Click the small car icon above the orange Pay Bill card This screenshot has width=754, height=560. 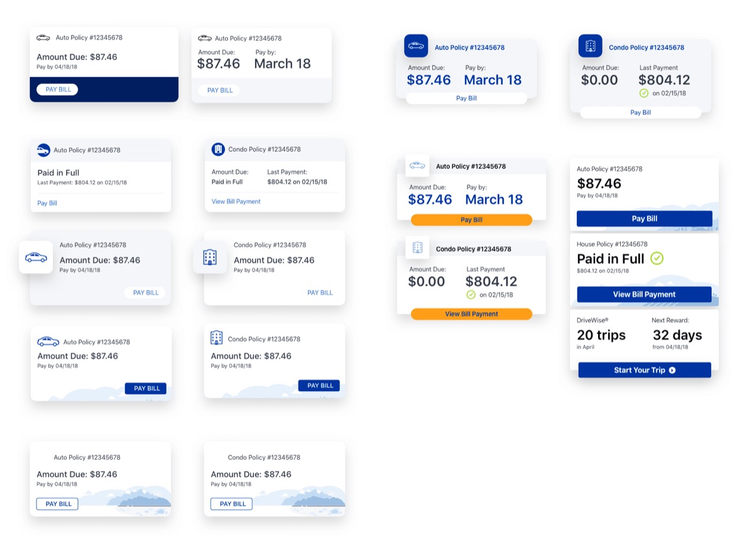[x=417, y=164]
